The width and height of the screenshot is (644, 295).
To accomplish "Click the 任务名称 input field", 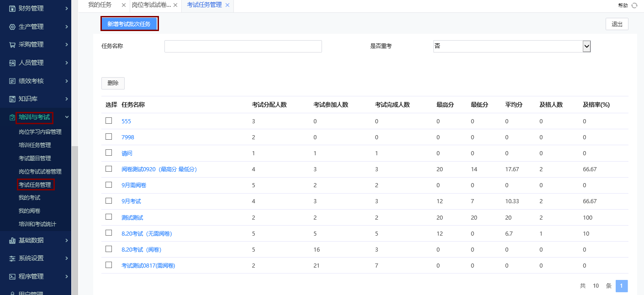I will [x=243, y=46].
